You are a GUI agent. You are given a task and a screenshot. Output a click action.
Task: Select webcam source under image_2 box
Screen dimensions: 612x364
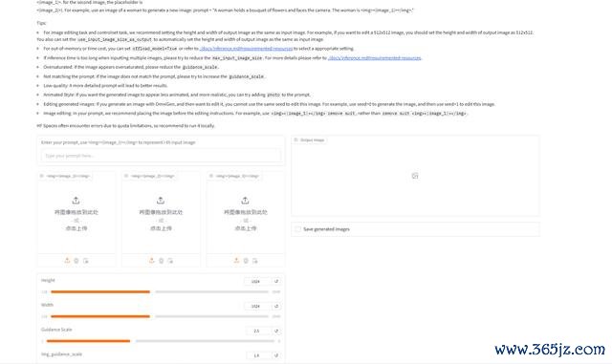(x=162, y=261)
